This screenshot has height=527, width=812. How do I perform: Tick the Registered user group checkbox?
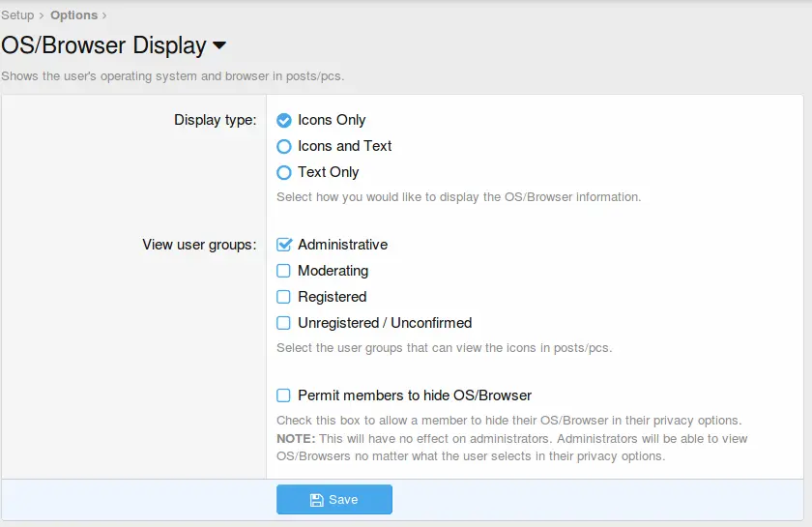(x=284, y=298)
